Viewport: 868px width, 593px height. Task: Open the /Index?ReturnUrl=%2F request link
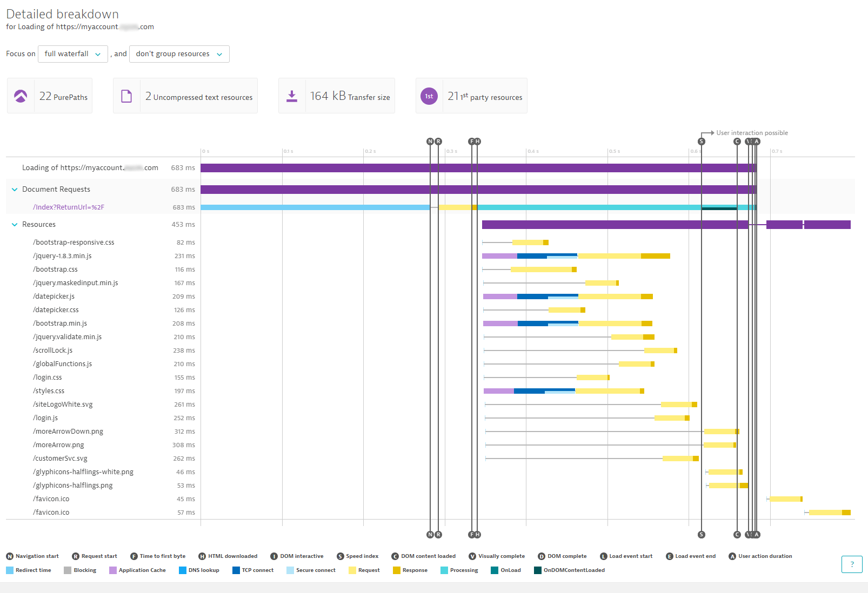pos(69,207)
